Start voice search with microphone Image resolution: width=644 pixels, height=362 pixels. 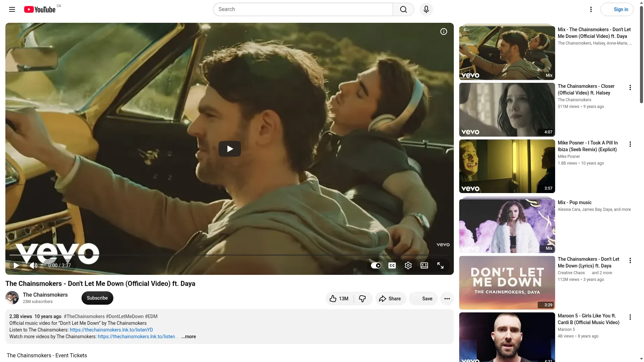pyautogui.click(x=426, y=9)
